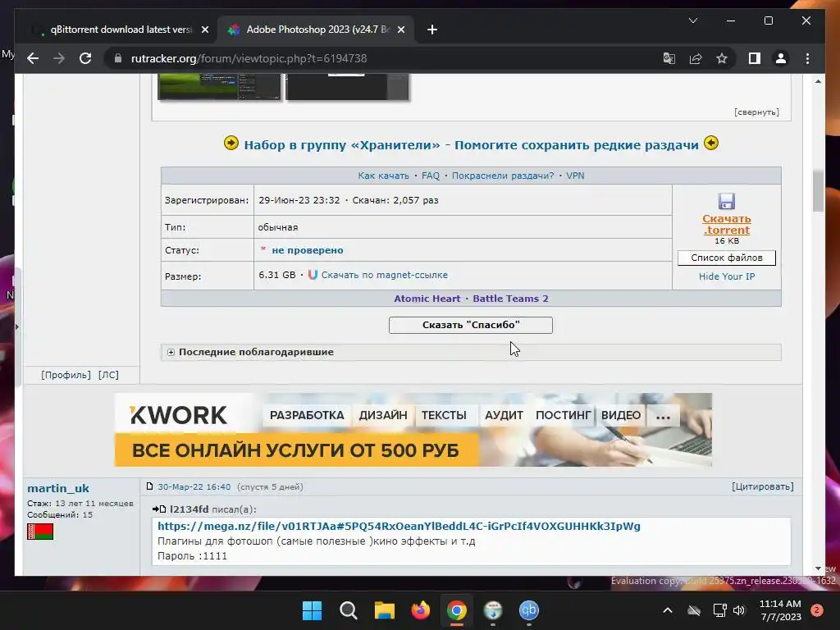This screenshot has width=840, height=630.
Task: Click the padlock site info icon
Action: tap(118, 58)
